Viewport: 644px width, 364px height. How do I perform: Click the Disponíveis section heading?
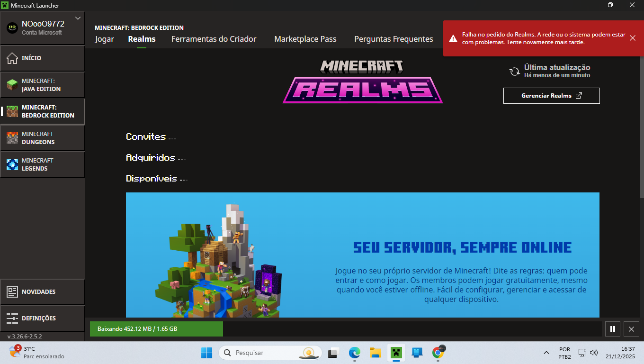152,178
